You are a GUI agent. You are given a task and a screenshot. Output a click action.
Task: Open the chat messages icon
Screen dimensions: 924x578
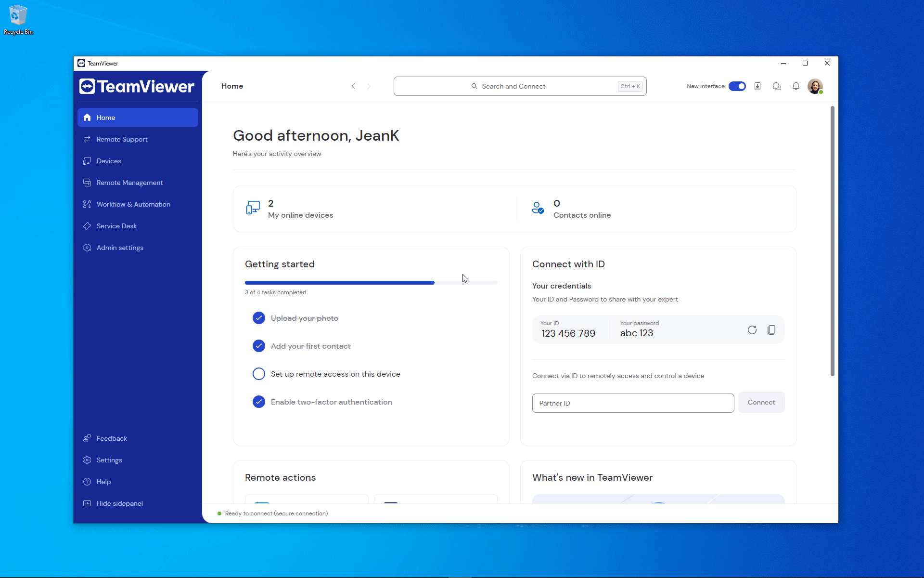[x=776, y=86]
